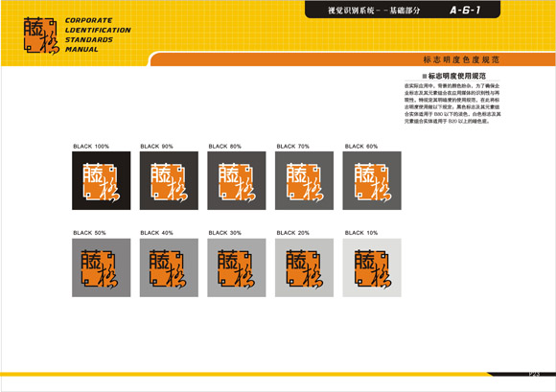
Task: Click the BLACK 40% logo tile
Action: point(169,267)
